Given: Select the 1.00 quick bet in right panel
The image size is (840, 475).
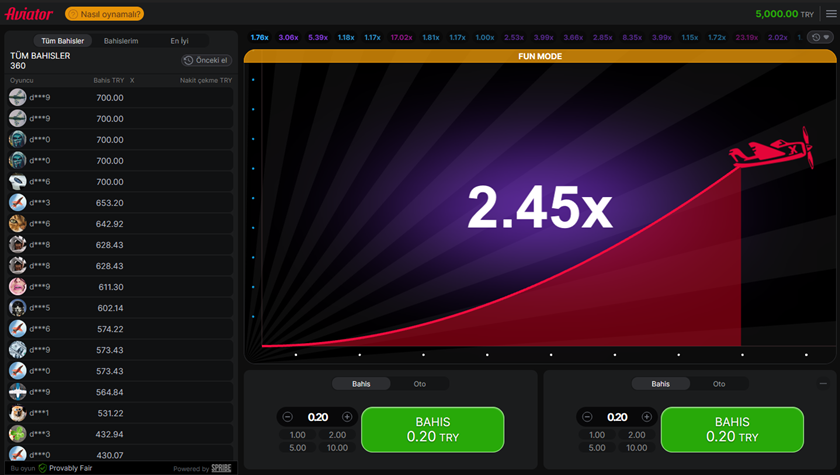Looking at the screenshot, I should [x=597, y=435].
